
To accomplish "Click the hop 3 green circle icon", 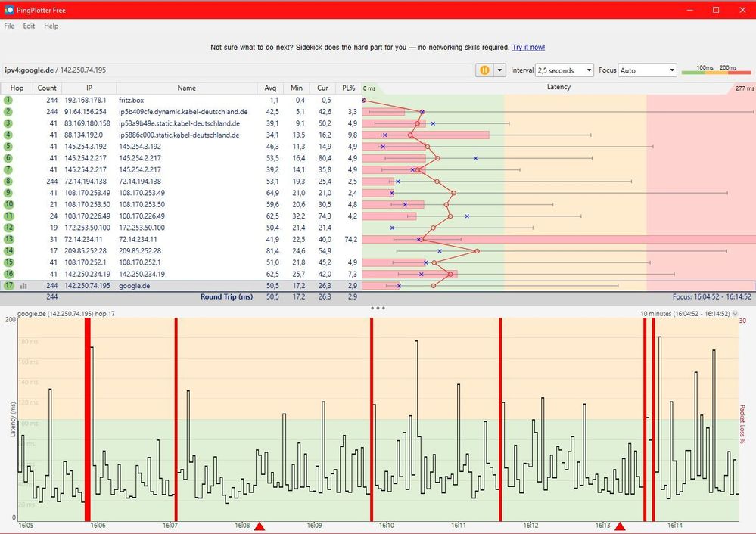I will 8,123.
